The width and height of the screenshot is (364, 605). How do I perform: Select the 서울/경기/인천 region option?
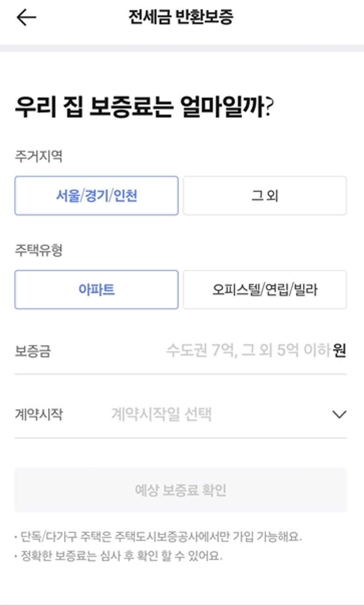[96, 196]
